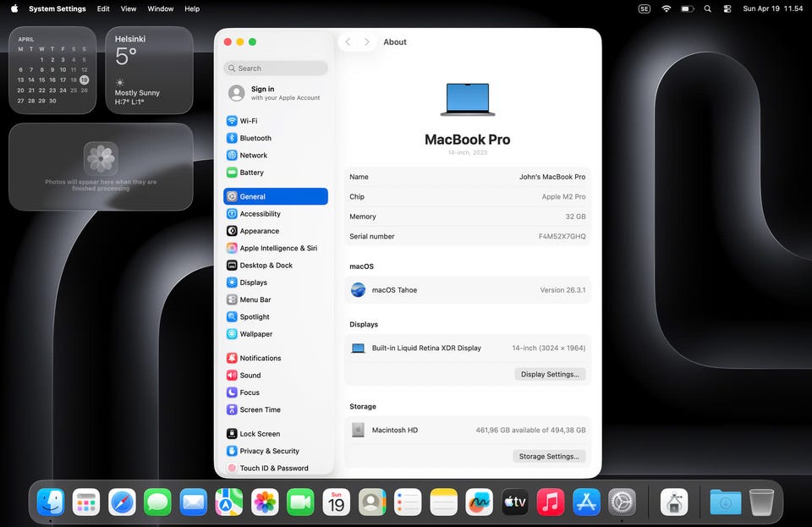The image size is (812, 527).
Task: Open Apple TV from the Dock
Action: pyautogui.click(x=515, y=502)
